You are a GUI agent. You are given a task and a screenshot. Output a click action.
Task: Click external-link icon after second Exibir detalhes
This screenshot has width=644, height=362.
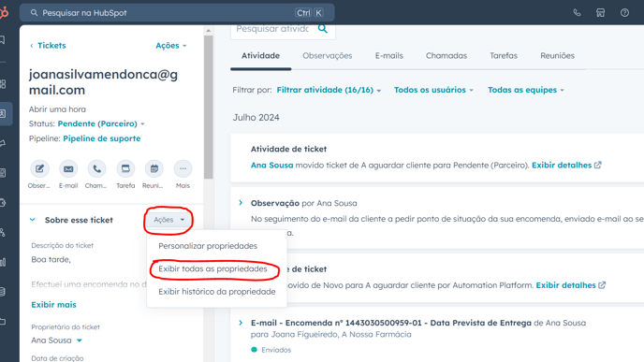click(x=602, y=285)
